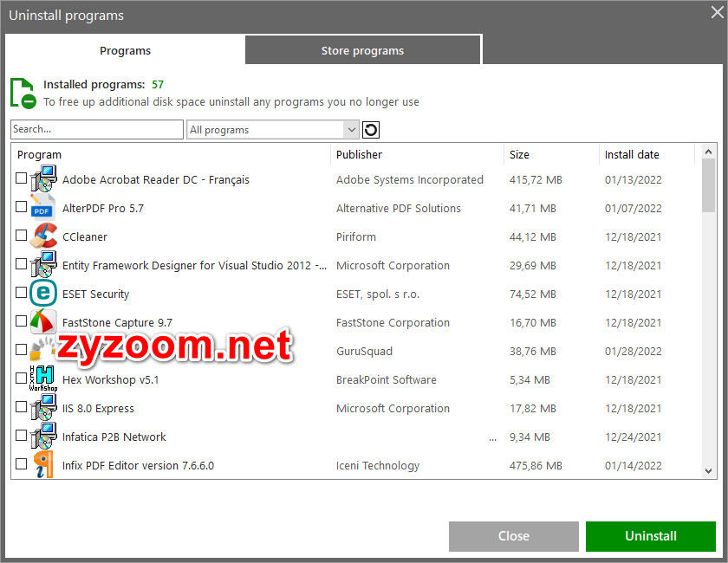Sort by the Publisher column header
Image resolution: width=728 pixels, height=563 pixels.
pyautogui.click(x=417, y=154)
